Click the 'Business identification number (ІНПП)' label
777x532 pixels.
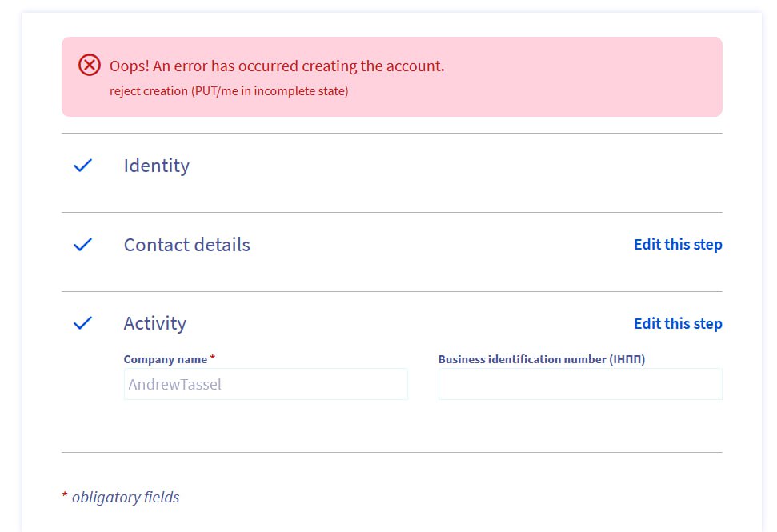pos(541,359)
